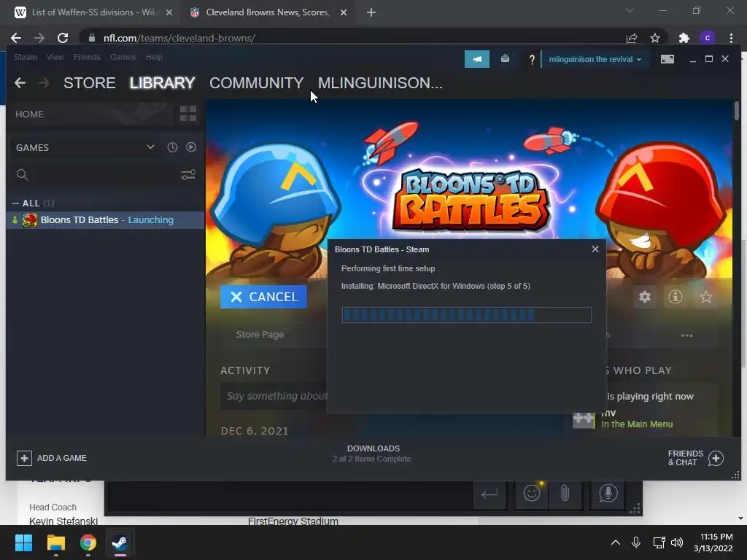Open the MLINGUINISON profile tab
This screenshot has width=747, height=560.
[380, 83]
